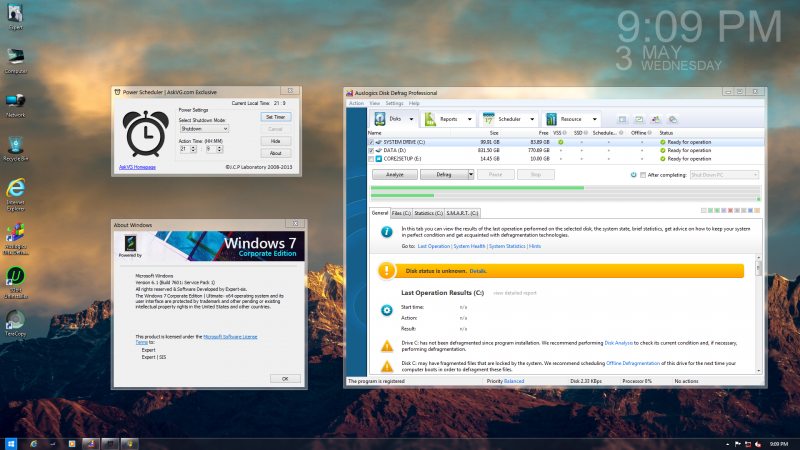Click the blue info icon in General tab

[387, 232]
